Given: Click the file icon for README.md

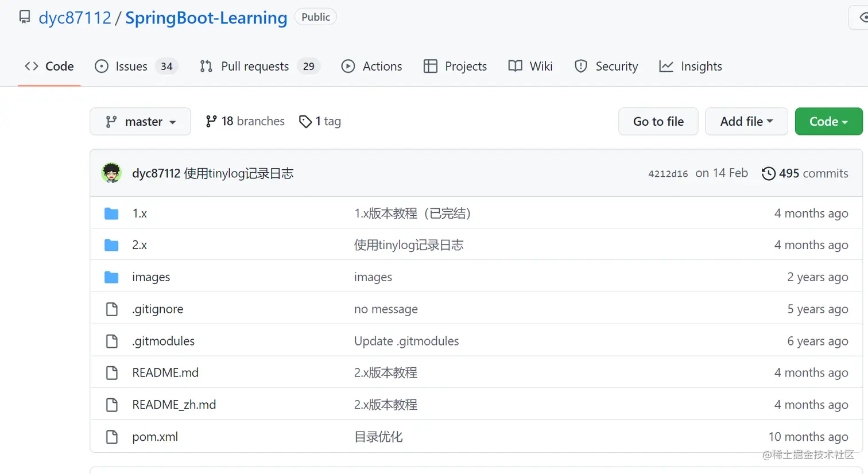Looking at the screenshot, I should coord(112,373).
